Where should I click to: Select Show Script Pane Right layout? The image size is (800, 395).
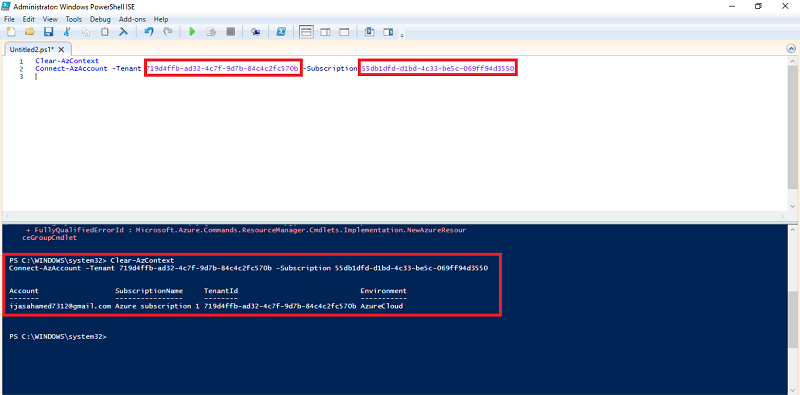(x=325, y=32)
